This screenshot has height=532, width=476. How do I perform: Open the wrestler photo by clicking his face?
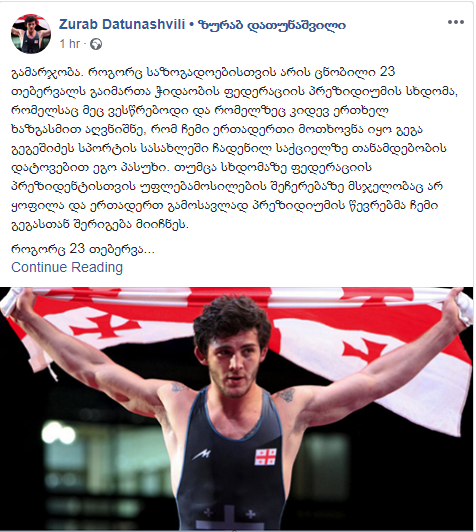click(x=233, y=362)
